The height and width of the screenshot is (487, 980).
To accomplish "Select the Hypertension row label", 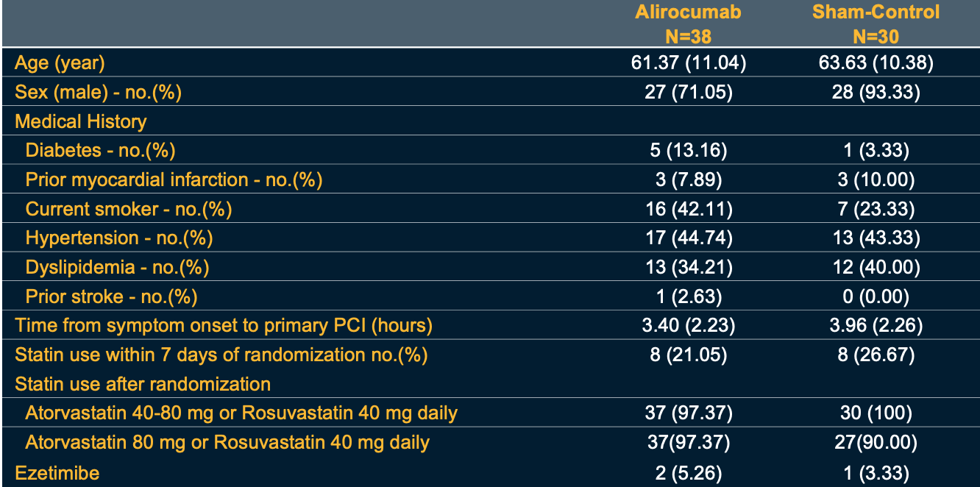I will (x=118, y=238).
